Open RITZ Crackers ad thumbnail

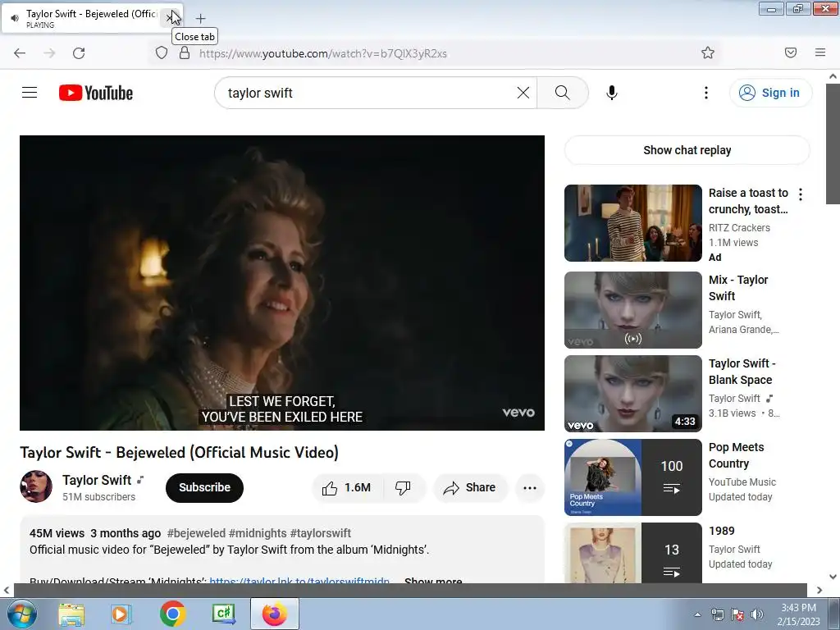[x=633, y=223]
